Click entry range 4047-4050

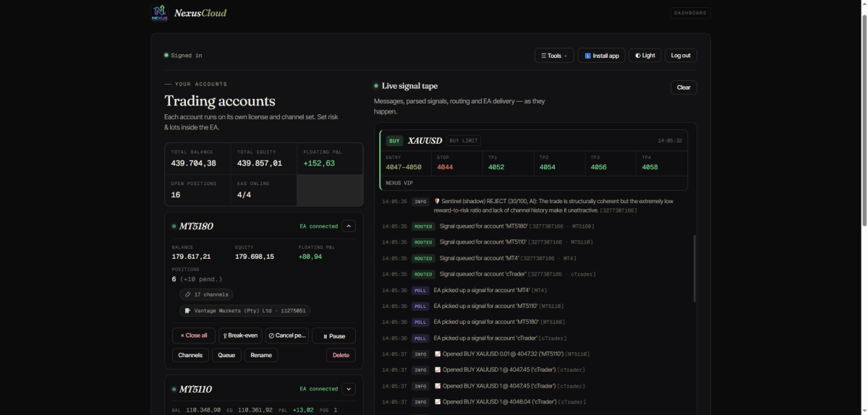coord(404,167)
